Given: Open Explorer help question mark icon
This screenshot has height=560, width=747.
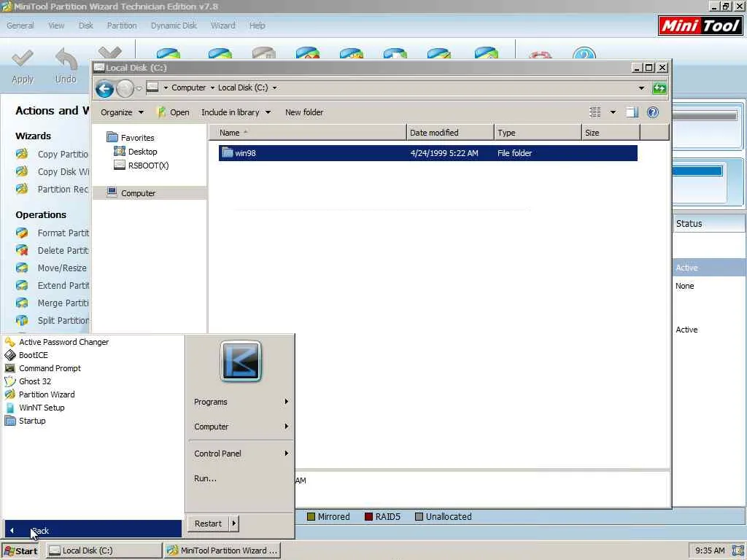Looking at the screenshot, I should [x=653, y=112].
